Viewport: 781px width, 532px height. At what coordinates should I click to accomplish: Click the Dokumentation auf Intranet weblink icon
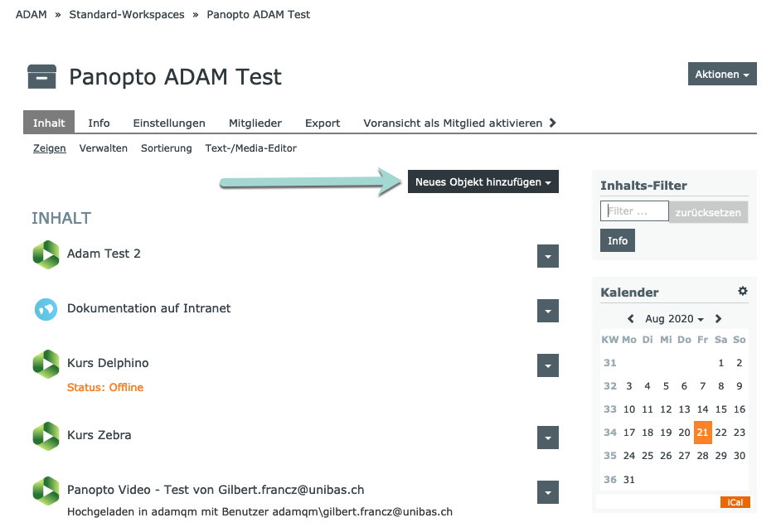[x=46, y=309]
